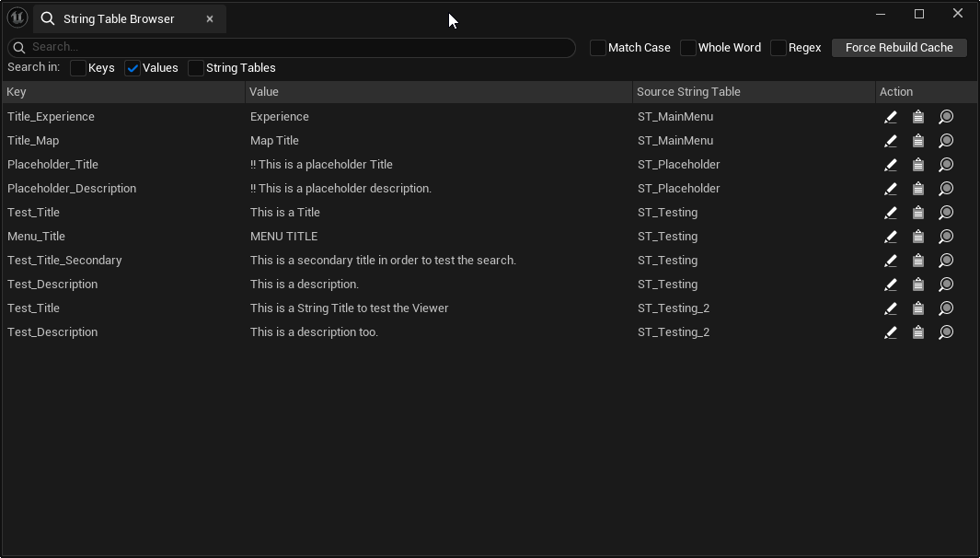Click ST_Placeholder in the Placeholder_Title row
Viewport: 980px width, 558px height.
coord(679,165)
